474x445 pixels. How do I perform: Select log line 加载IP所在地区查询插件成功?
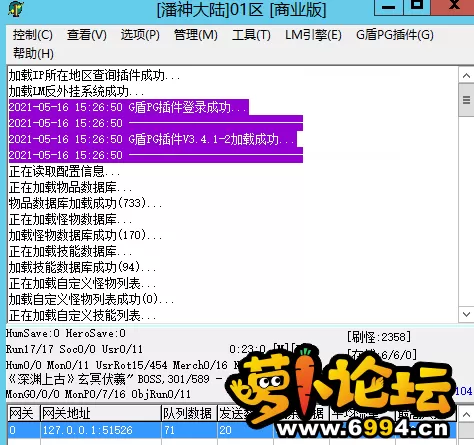pos(95,76)
